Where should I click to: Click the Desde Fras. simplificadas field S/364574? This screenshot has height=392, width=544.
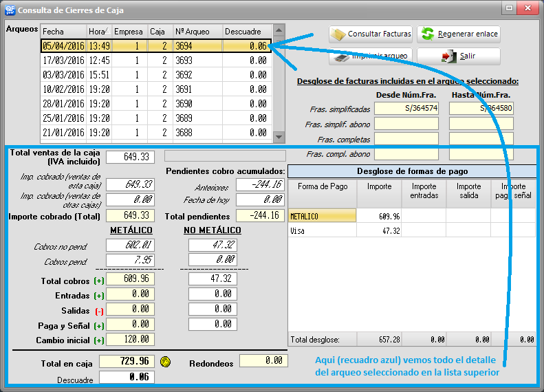point(406,108)
